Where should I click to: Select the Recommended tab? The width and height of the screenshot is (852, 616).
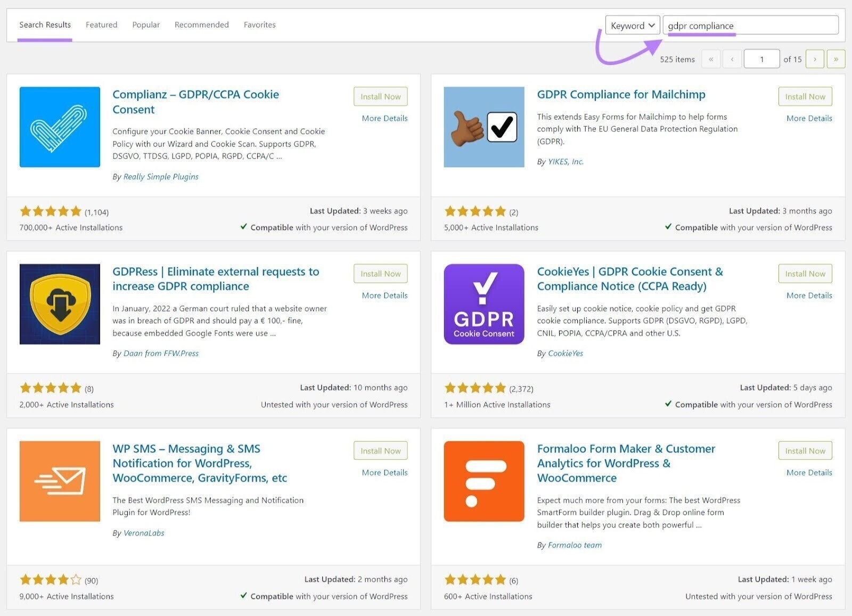201,24
